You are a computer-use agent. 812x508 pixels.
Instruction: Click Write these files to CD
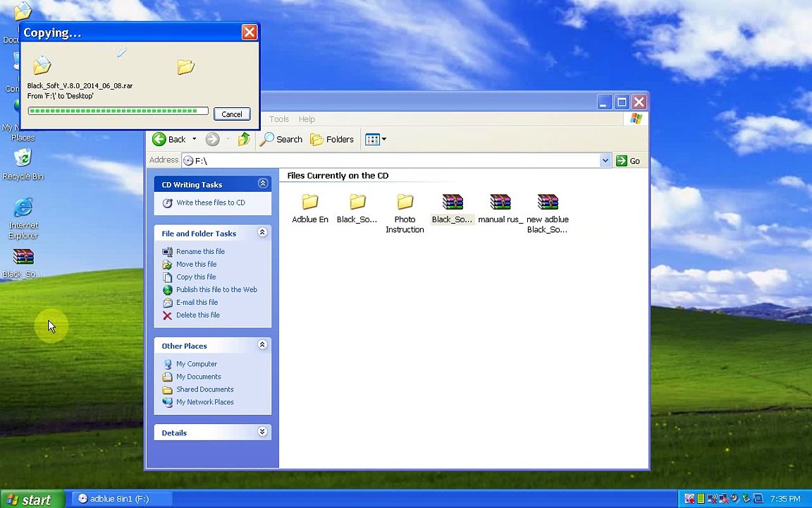tap(210, 202)
